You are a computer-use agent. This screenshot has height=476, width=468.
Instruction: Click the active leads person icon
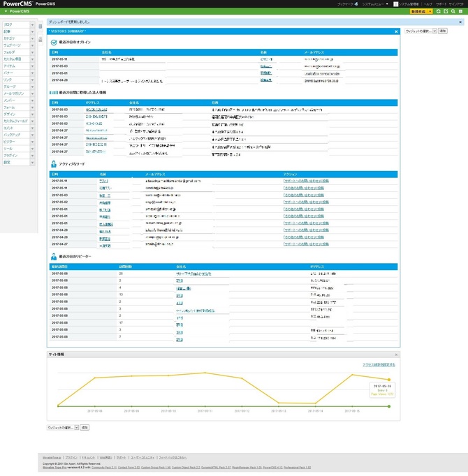coord(54,164)
